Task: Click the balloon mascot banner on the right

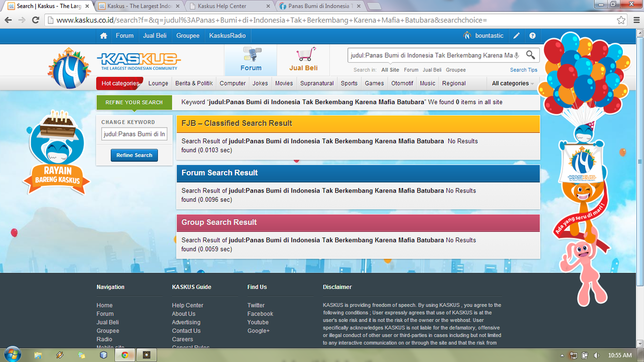Action: click(584, 168)
